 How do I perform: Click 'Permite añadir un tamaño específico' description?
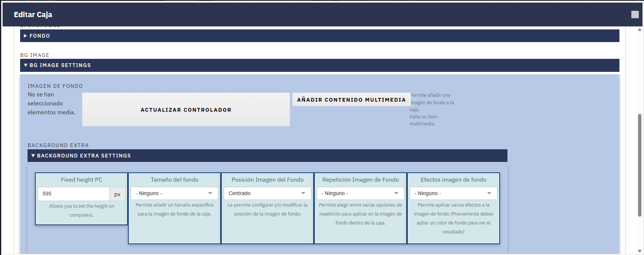coord(174,209)
